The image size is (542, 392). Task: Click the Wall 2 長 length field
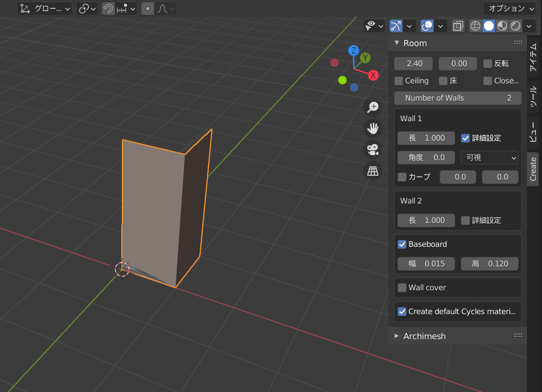point(426,220)
